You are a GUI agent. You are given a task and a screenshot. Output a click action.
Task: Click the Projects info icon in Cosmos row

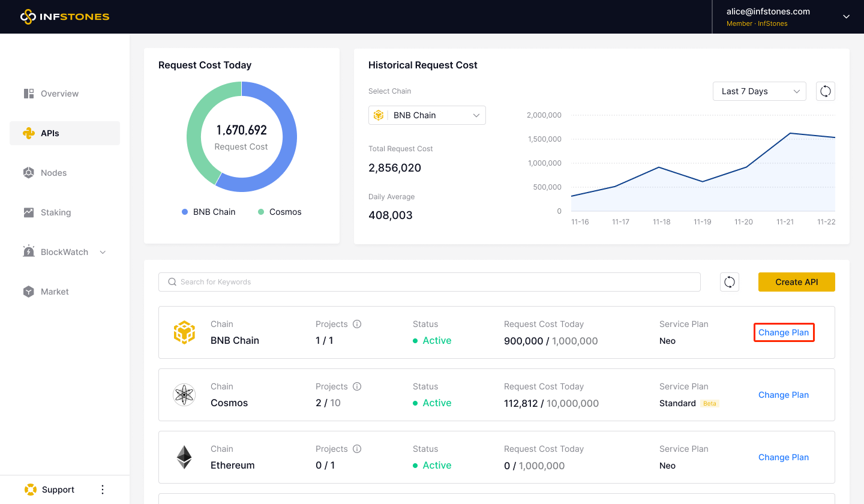click(357, 386)
